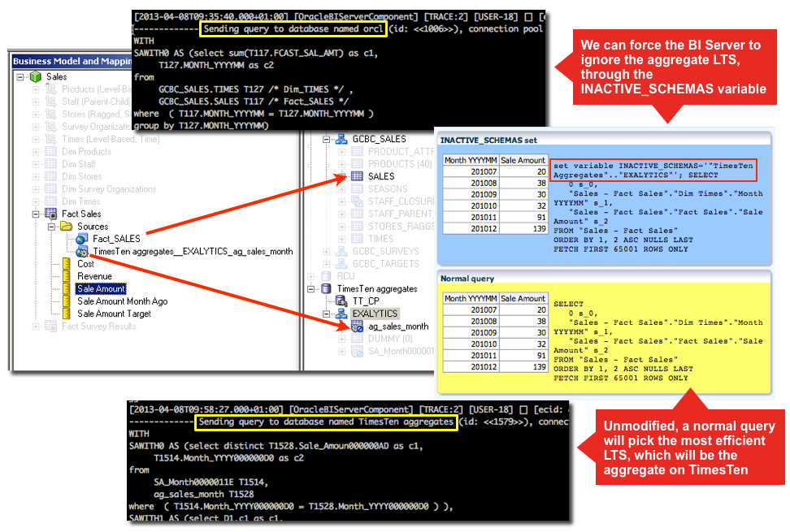
Task: Click the TT_CP connection pool icon
Action: (342, 301)
